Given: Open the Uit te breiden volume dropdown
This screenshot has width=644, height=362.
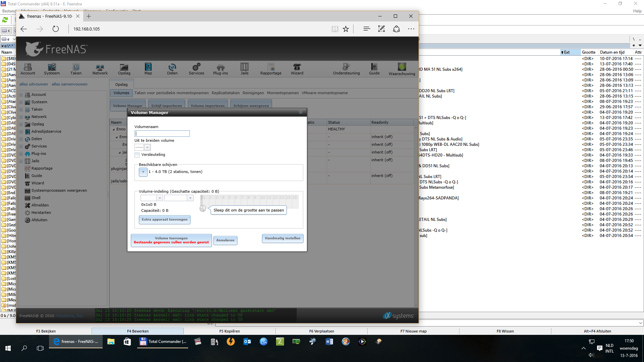Looking at the screenshot, I should tap(147, 147).
